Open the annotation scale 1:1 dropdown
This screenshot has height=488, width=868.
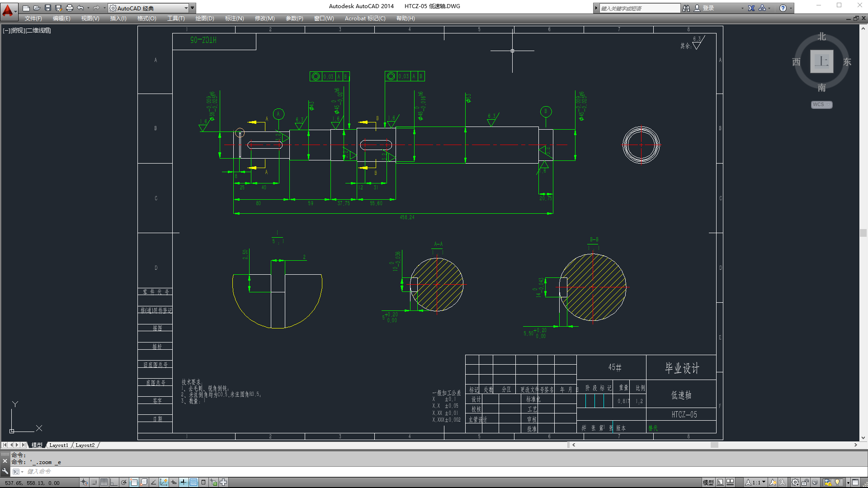coord(756,483)
